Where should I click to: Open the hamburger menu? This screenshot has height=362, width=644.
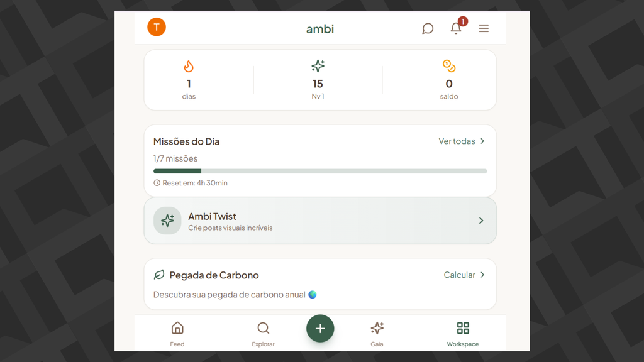click(x=483, y=28)
